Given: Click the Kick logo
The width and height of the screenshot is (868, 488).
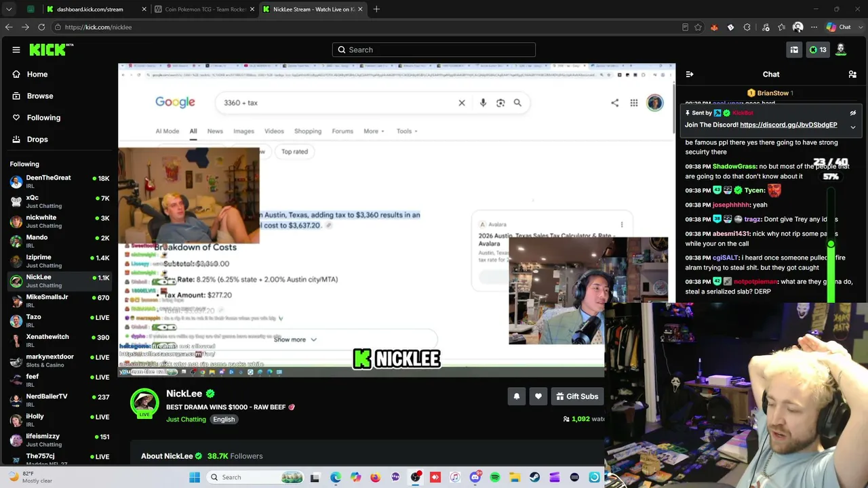Looking at the screenshot, I should coord(52,49).
